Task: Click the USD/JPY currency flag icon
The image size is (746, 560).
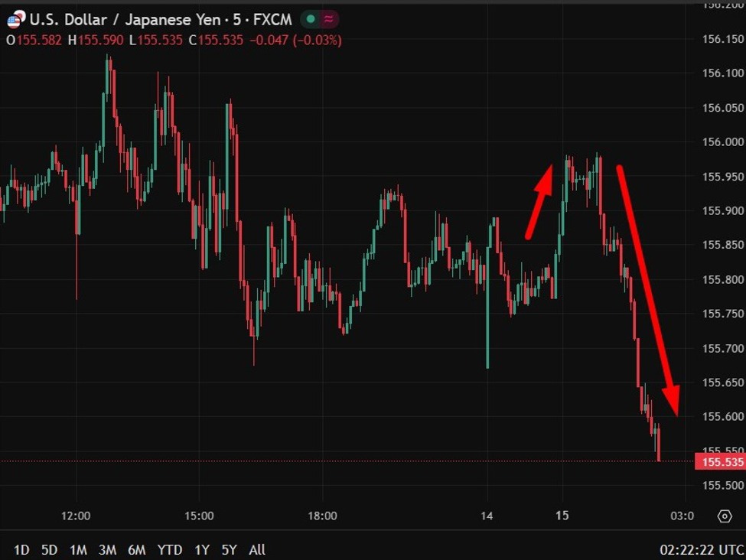Action: point(15,19)
